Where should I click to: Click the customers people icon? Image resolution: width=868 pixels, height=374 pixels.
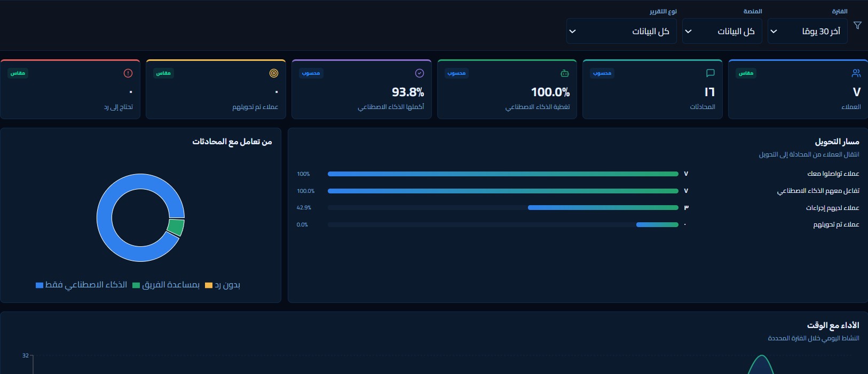856,73
